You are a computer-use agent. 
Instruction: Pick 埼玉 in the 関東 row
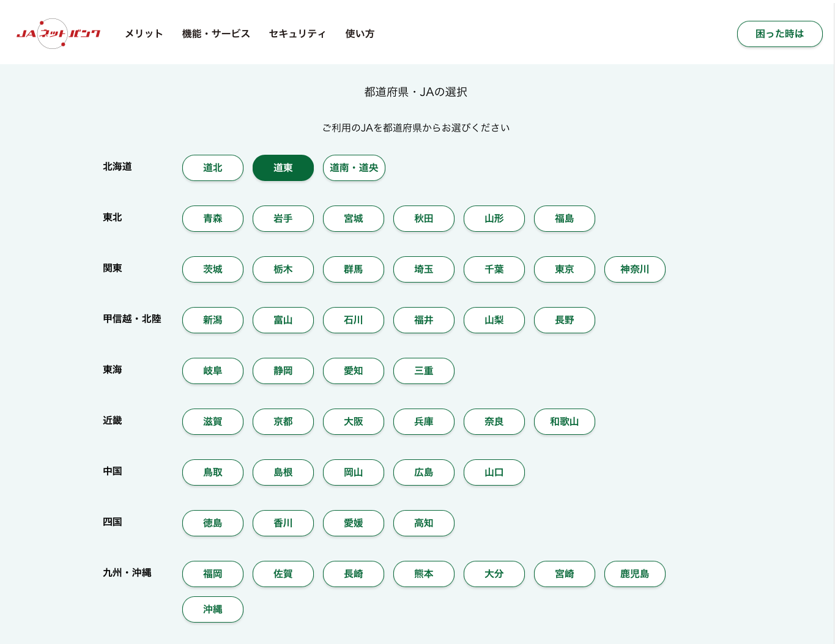(x=424, y=269)
